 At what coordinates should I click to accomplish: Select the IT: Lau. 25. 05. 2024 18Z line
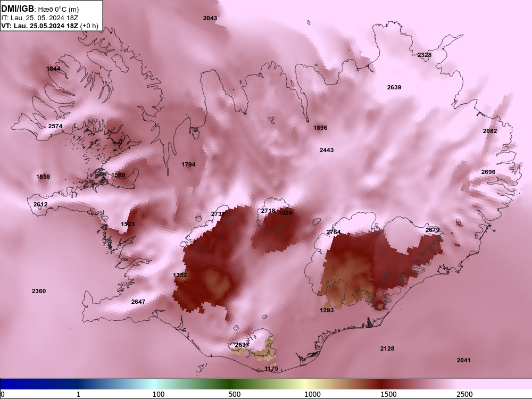[x=39, y=18]
